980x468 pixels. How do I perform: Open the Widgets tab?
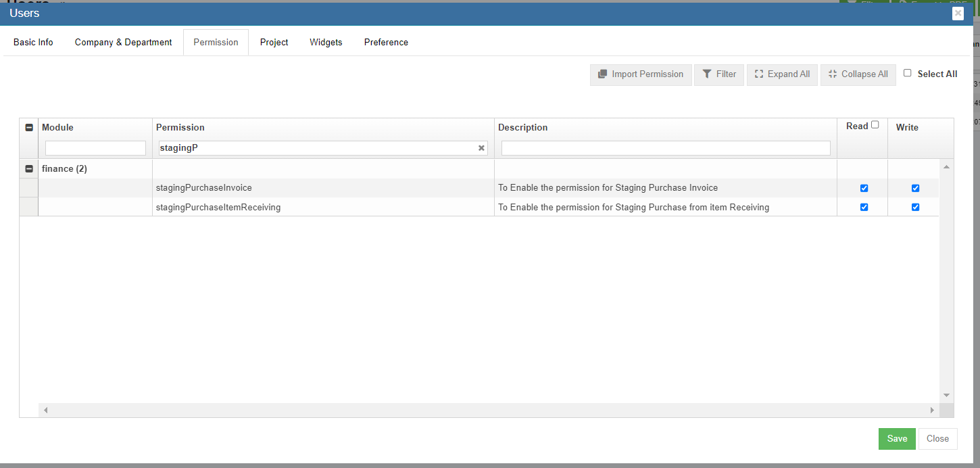[x=326, y=42]
